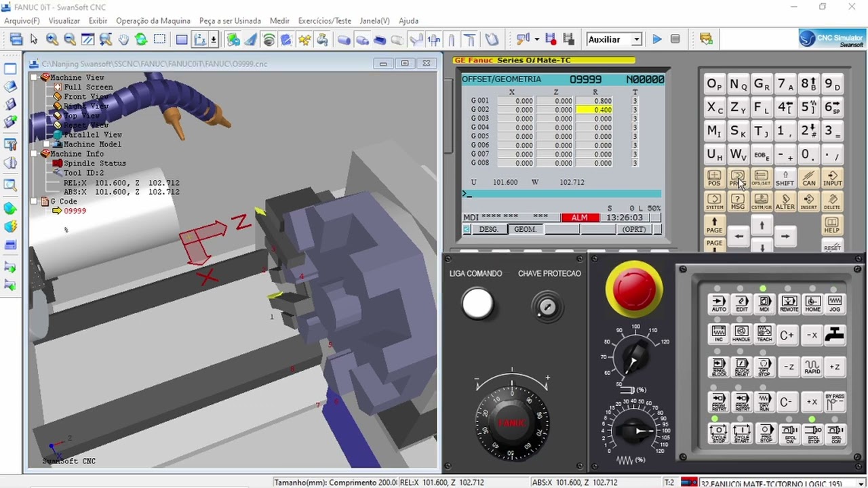Click the gray stop button in toolbar
The image size is (868, 488).
coord(675,39)
